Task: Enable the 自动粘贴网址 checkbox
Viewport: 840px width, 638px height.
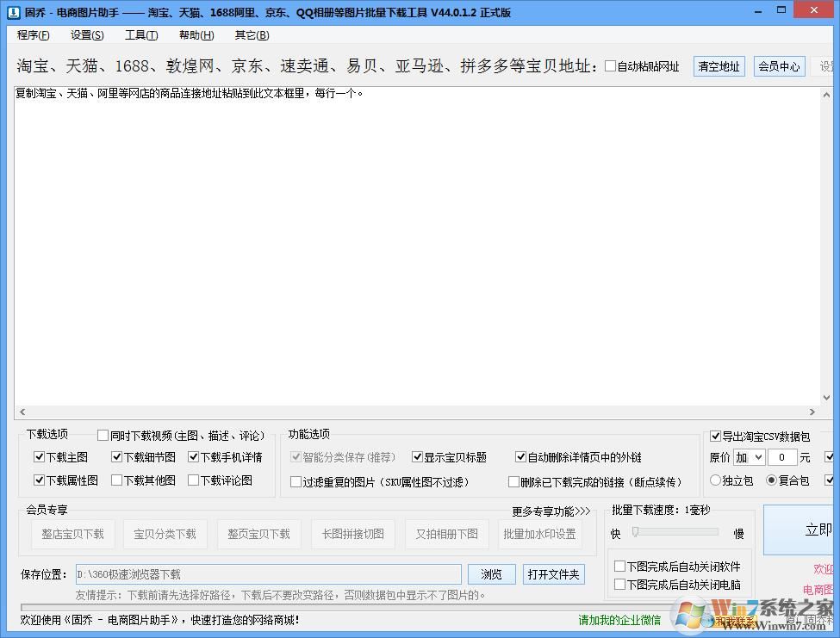Action: (x=611, y=66)
